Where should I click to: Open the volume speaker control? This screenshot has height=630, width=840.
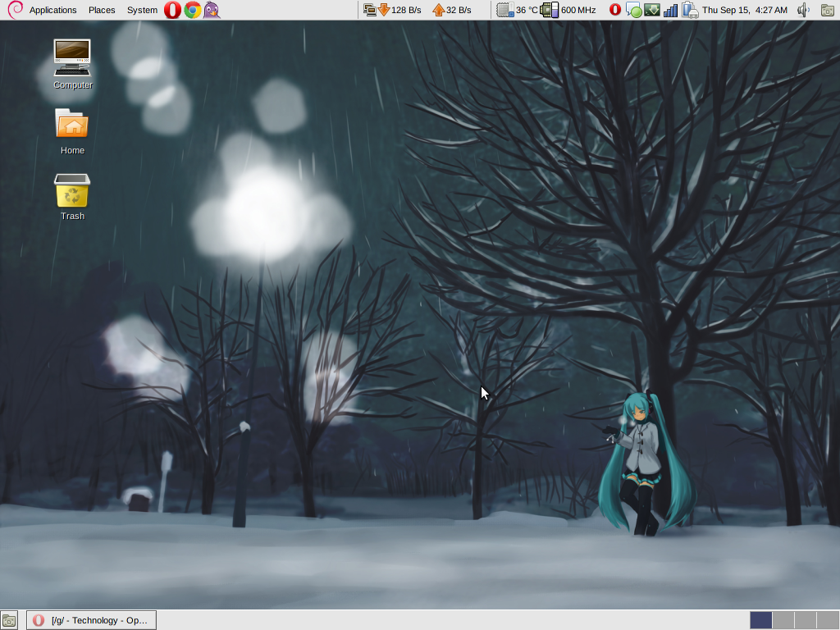pyautogui.click(x=803, y=10)
